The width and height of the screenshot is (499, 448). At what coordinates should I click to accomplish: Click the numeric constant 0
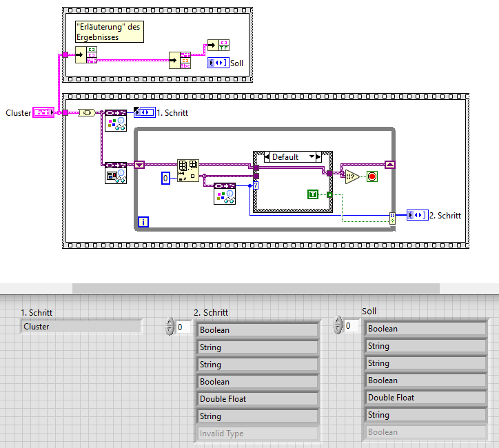pos(165,179)
